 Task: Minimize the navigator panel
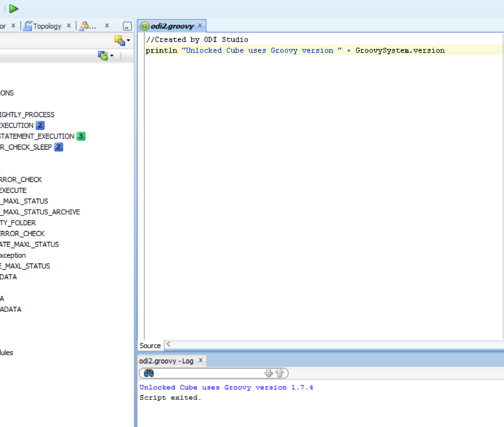point(127,26)
